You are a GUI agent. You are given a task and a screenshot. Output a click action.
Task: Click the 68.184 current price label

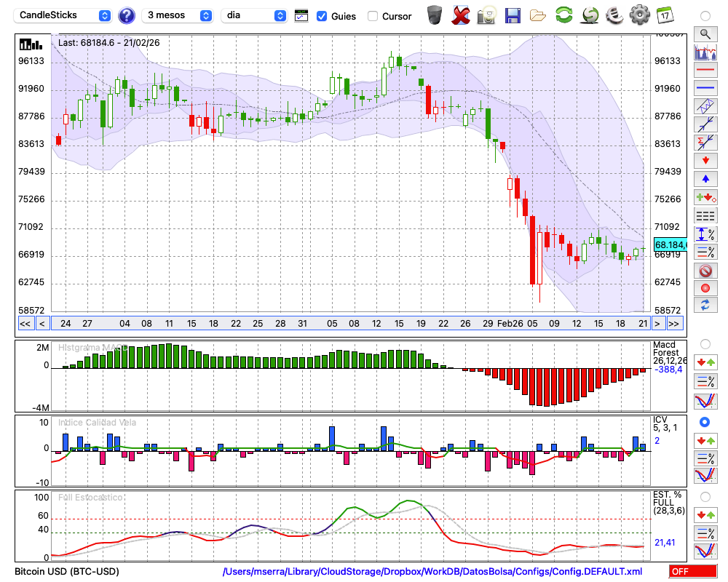pyautogui.click(x=670, y=244)
